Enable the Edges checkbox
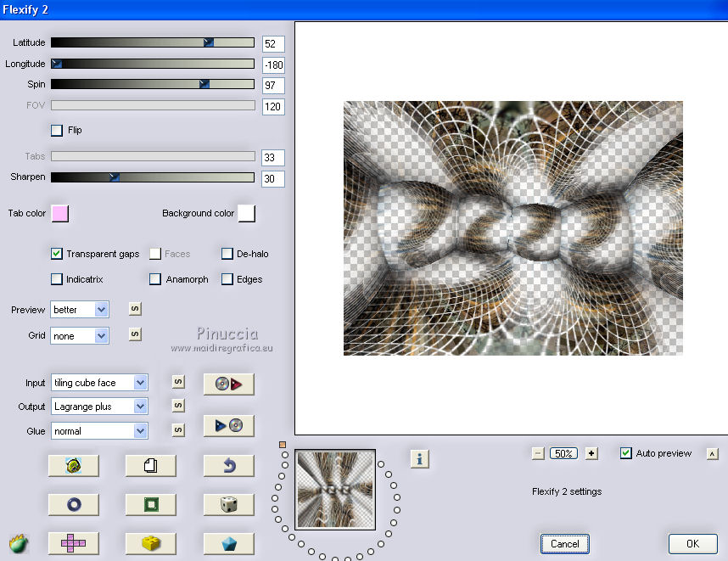This screenshot has height=561, width=728. click(x=227, y=279)
